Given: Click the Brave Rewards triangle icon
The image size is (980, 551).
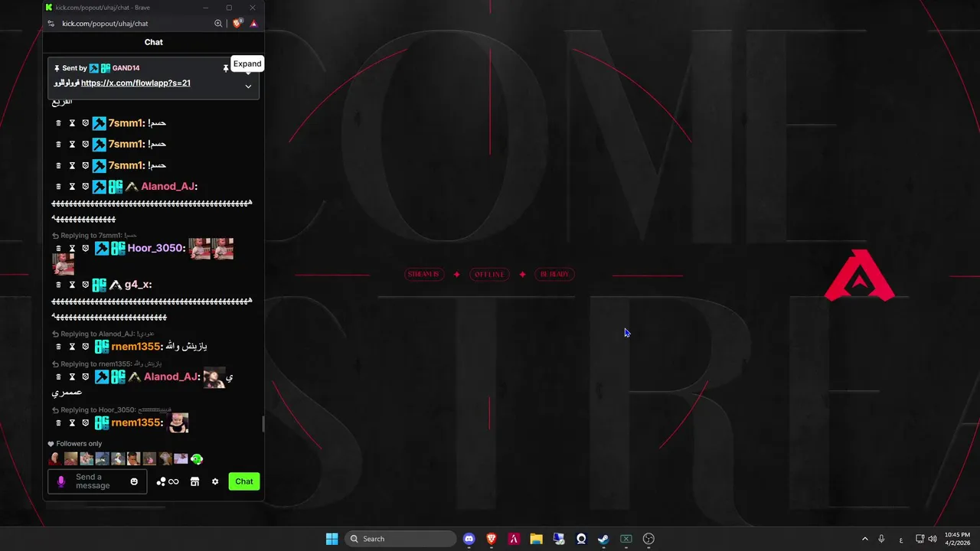Looking at the screenshot, I should tap(253, 24).
